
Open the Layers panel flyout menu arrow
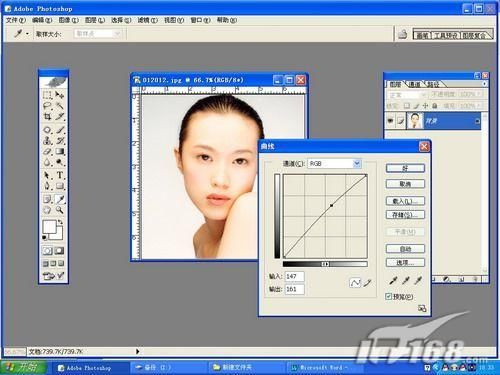tap(484, 84)
